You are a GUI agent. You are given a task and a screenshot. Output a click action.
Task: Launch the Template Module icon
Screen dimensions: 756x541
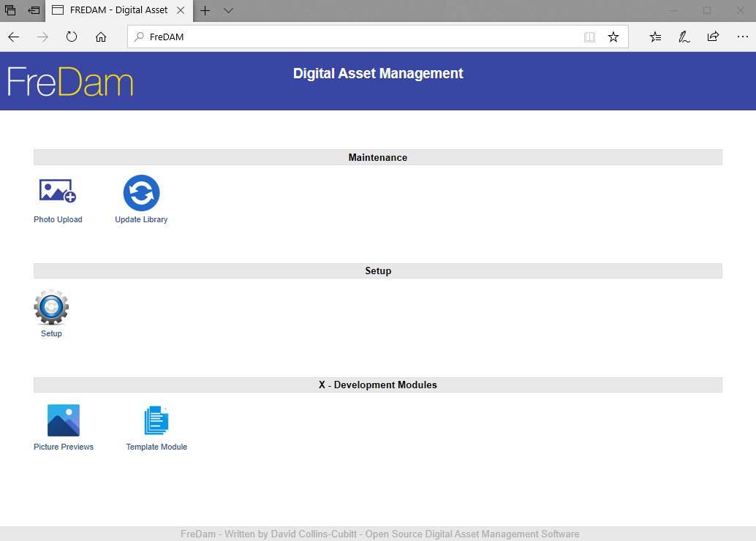pos(156,420)
